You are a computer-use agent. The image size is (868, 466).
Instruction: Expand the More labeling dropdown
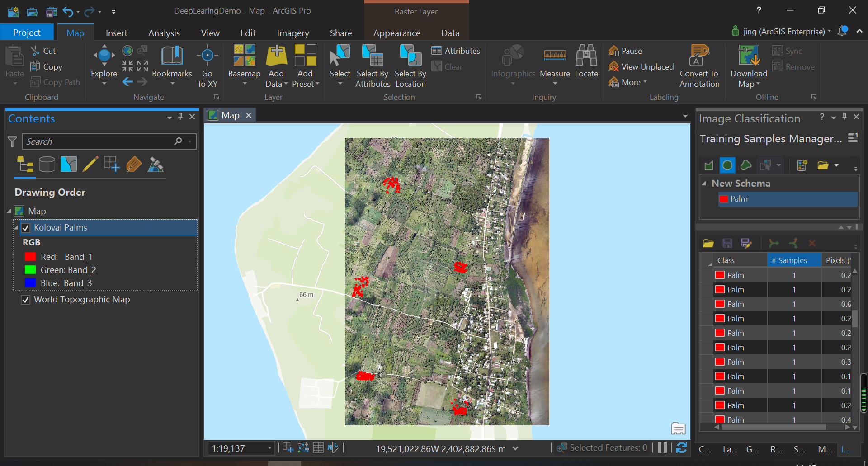[x=628, y=82]
